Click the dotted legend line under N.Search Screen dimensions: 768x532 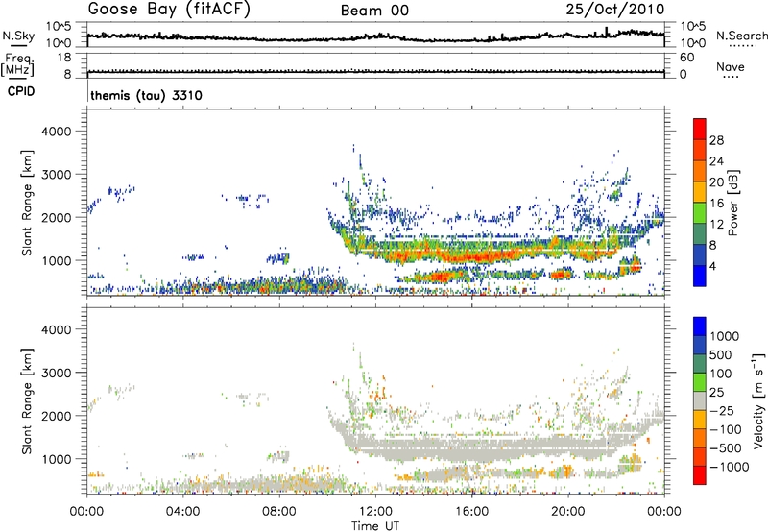742,45
